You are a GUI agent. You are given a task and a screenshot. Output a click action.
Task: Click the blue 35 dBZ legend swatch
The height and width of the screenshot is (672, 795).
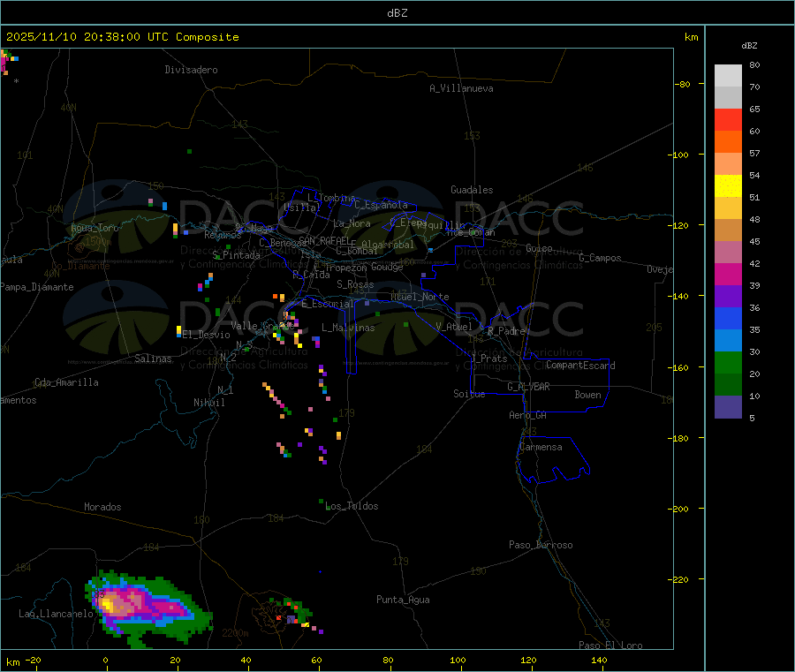[x=728, y=318]
